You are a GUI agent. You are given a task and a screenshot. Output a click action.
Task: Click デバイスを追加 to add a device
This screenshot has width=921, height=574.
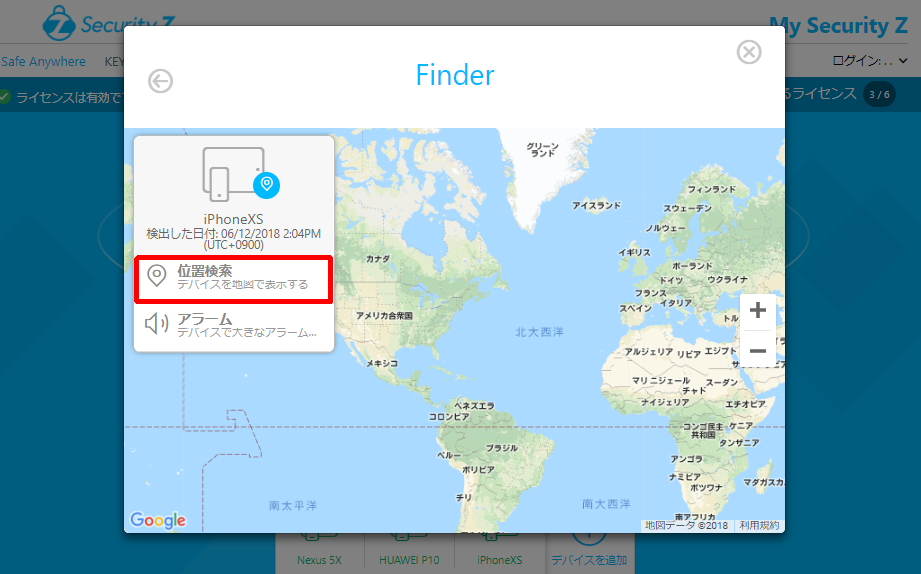589,558
